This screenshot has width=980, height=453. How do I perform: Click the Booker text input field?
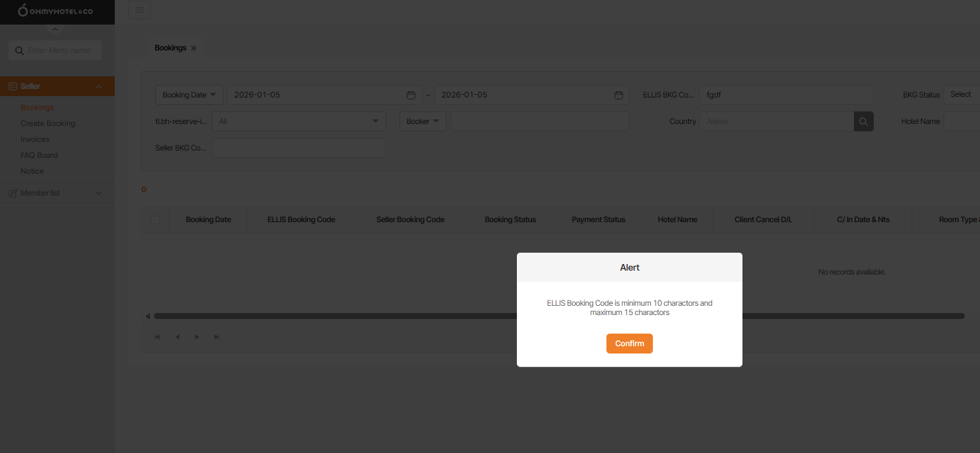click(x=539, y=121)
